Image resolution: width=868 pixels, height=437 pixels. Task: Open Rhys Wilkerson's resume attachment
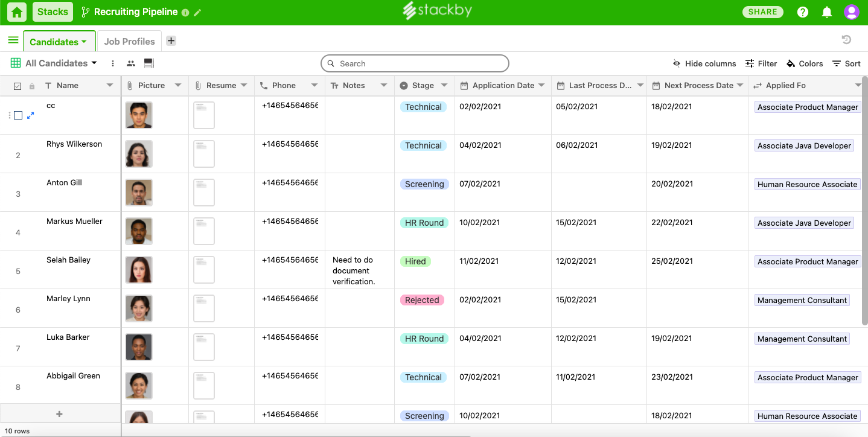pyautogui.click(x=204, y=154)
